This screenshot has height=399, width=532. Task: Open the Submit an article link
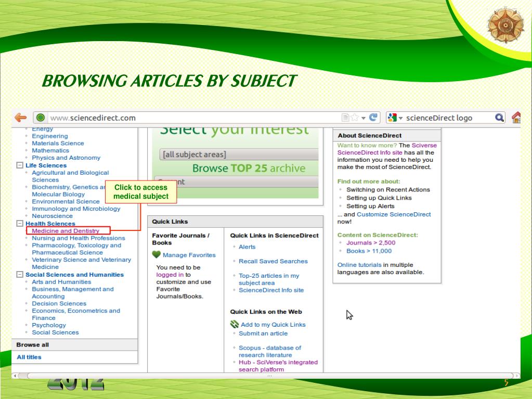(x=263, y=333)
